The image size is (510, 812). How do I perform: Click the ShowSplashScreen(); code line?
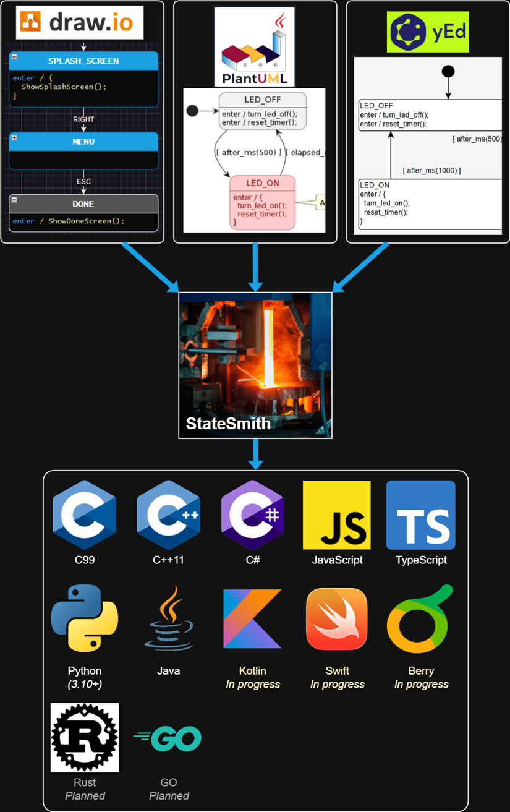pyautogui.click(x=64, y=87)
